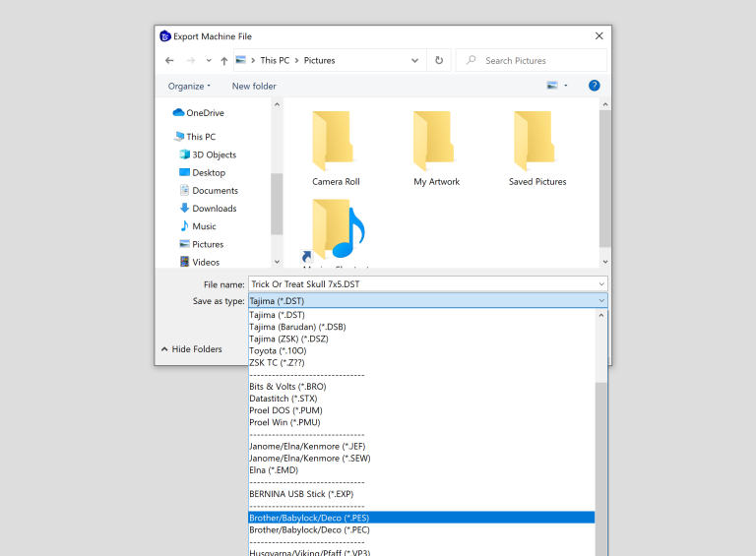Viewport: 756px width, 556px height.
Task: Choose BERNINA USB Stick (*.EXP) format
Action: (421, 494)
